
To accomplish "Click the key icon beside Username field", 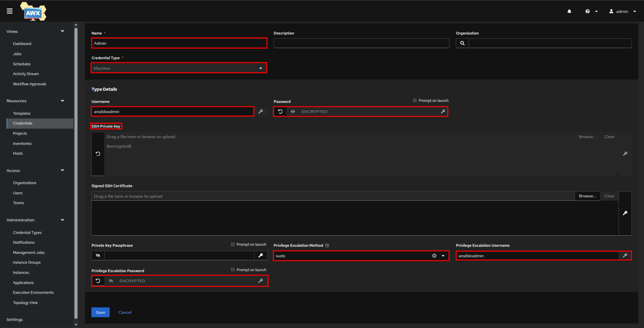I will tap(261, 112).
